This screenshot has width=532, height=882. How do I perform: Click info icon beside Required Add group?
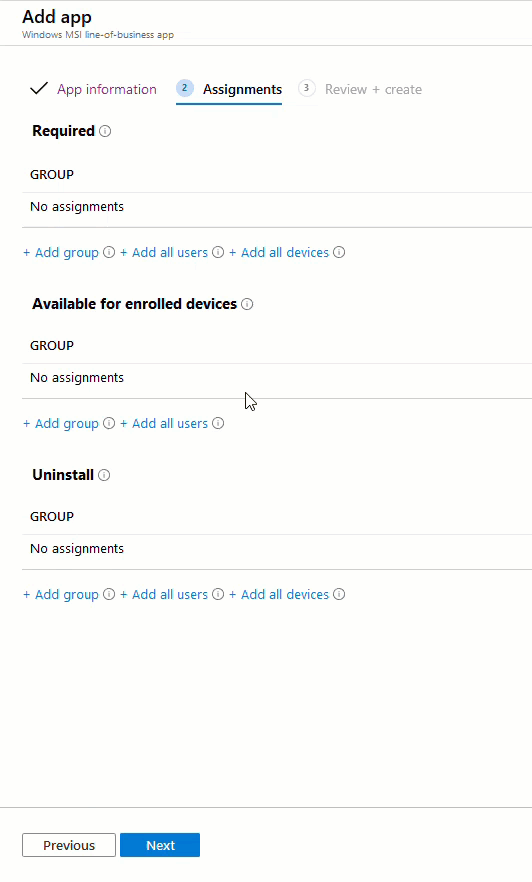109,253
